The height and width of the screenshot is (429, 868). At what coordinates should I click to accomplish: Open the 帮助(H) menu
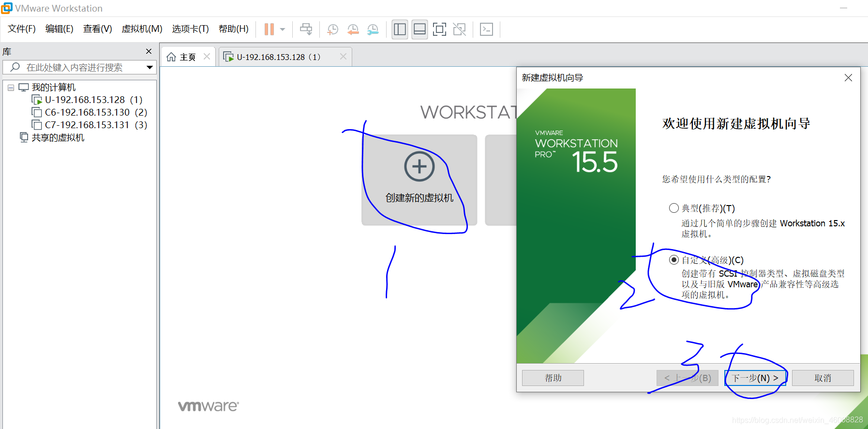pos(234,29)
